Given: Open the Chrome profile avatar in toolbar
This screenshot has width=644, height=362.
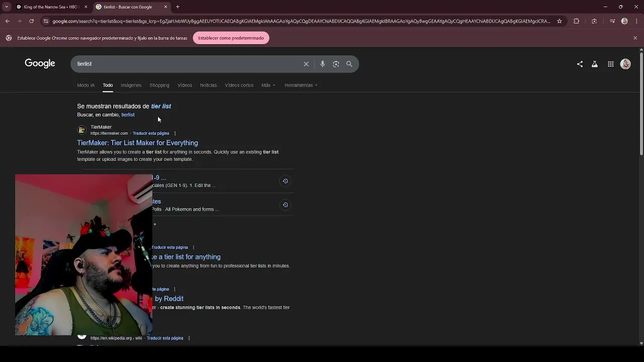Looking at the screenshot, I should coord(624,21).
